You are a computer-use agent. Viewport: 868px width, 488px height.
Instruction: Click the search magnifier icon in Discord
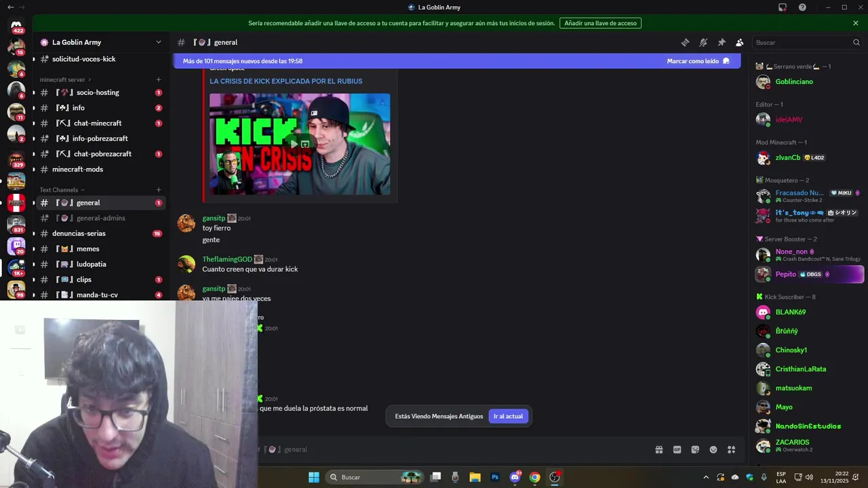pos(856,42)
